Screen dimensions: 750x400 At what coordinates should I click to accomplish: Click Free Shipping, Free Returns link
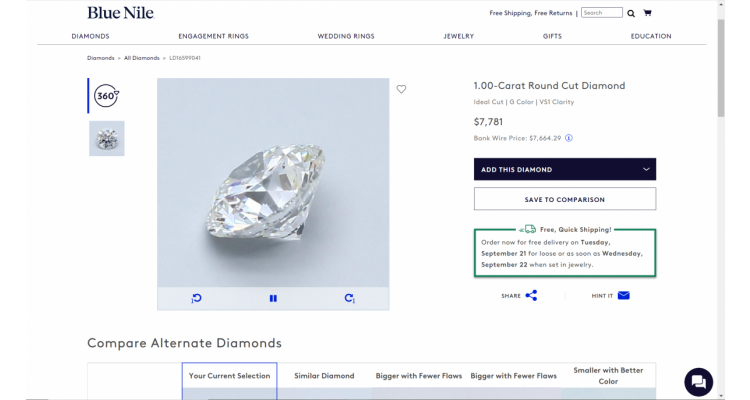530,13
